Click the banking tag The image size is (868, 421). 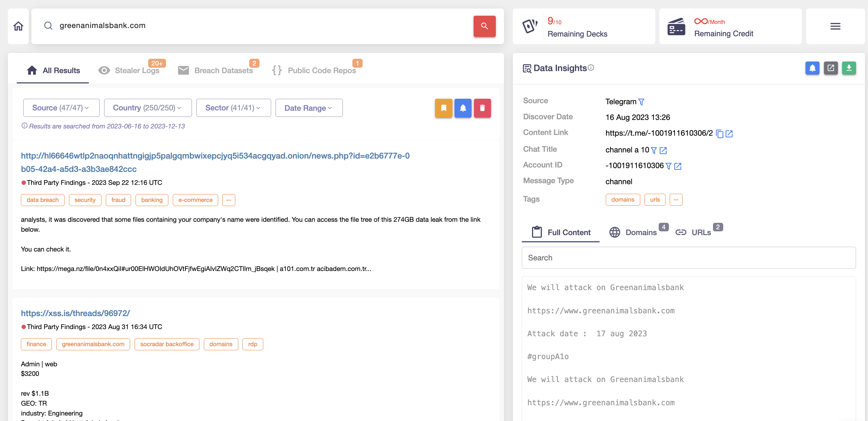click(152, 200)
